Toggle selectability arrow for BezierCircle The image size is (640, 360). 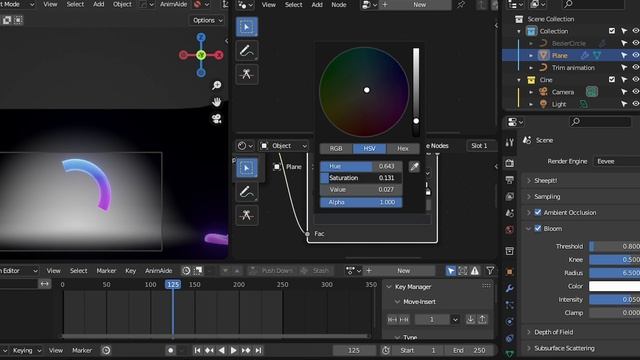624,43
